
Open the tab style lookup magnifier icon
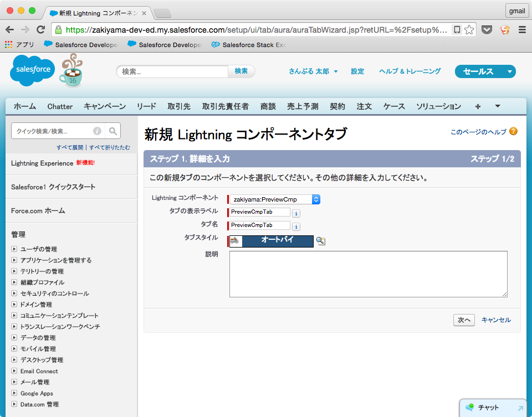coord(321,241)
